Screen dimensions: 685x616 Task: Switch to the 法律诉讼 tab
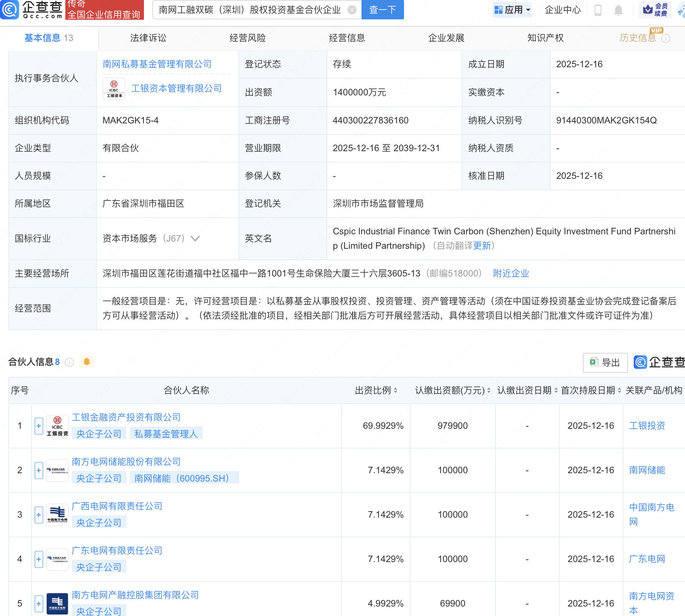tap(148, 38)
